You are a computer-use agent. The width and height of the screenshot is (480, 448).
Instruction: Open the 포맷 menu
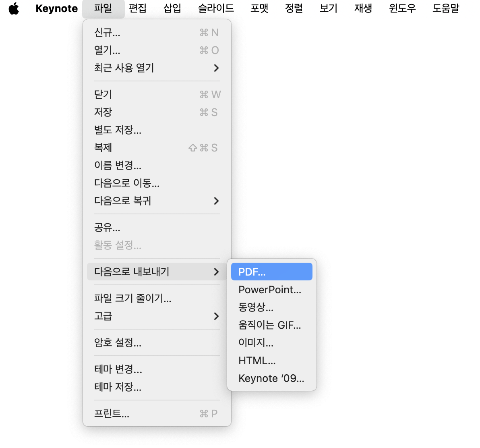[x=259, y=8]
